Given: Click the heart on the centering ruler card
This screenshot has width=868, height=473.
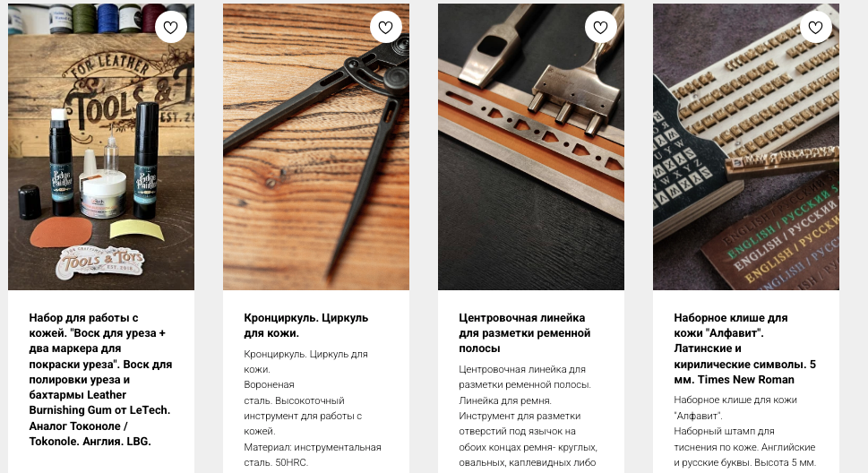Looking at the screenshot, I should tap(600, 27).
